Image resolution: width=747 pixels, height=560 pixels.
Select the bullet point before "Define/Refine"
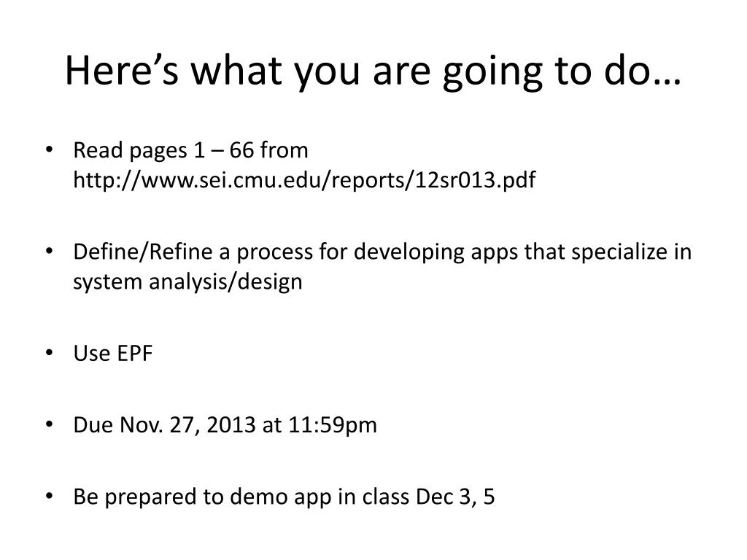49,251
